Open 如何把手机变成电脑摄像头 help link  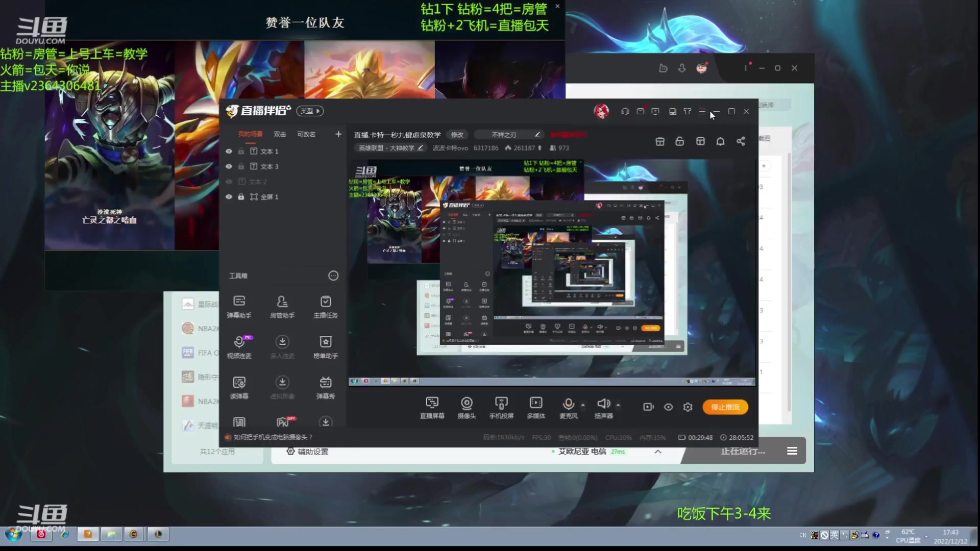click(273, 437)
